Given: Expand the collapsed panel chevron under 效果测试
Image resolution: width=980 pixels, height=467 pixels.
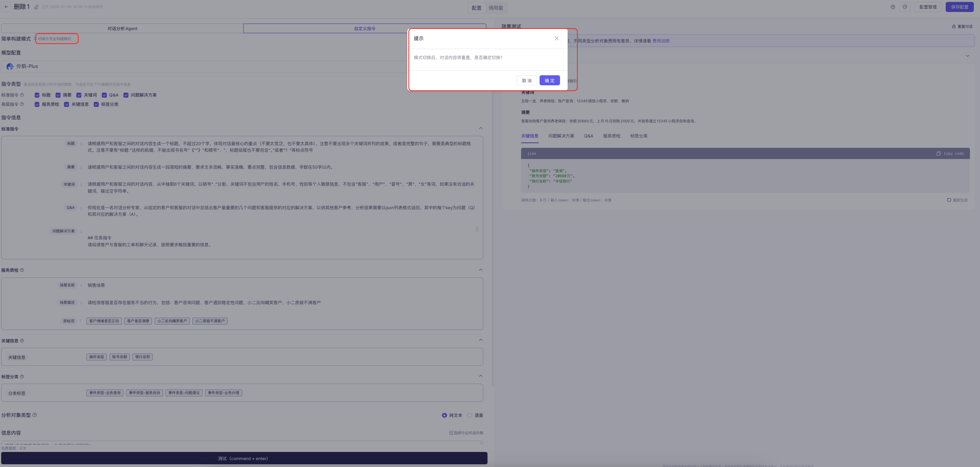Looking at the screenshot, I should point(967,56).
